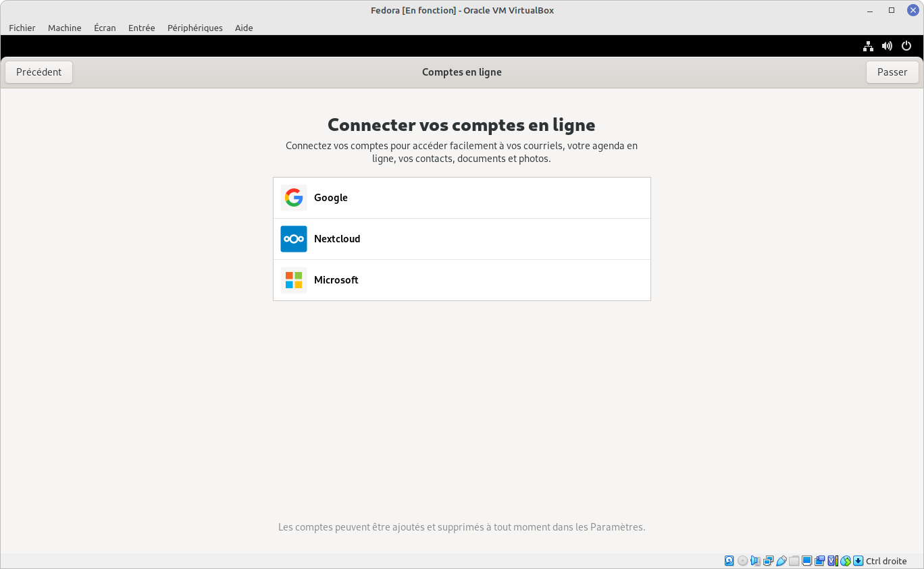Click the keyboard capture arrow icon
The image size is (924, 569).
click(858, 561)
